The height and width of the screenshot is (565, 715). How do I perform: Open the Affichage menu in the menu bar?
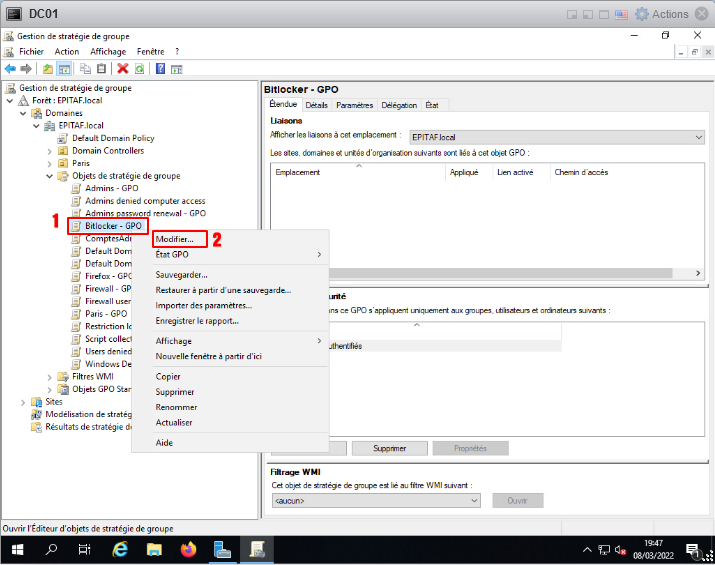coord(108,51)
